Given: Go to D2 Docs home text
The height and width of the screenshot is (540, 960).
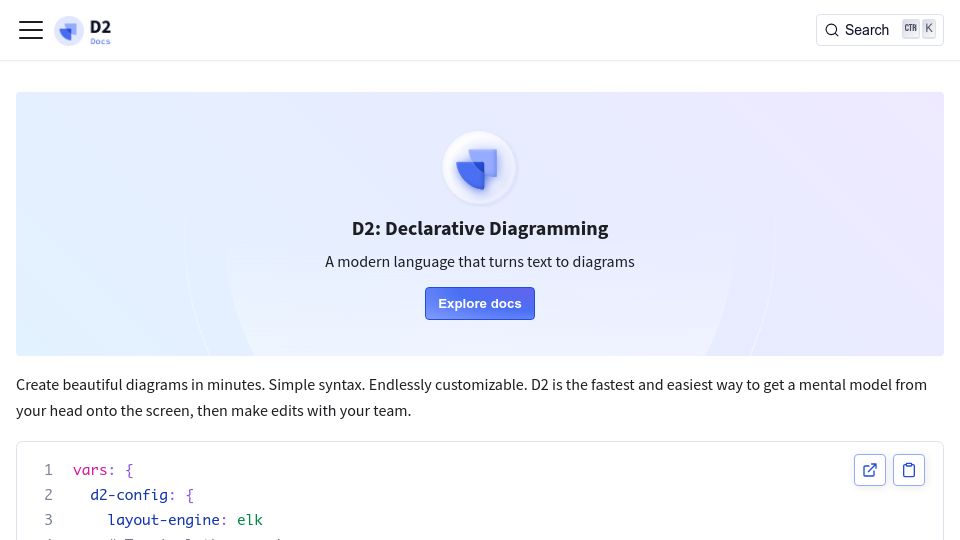Looking at the screenshot, I should point(100,31).
